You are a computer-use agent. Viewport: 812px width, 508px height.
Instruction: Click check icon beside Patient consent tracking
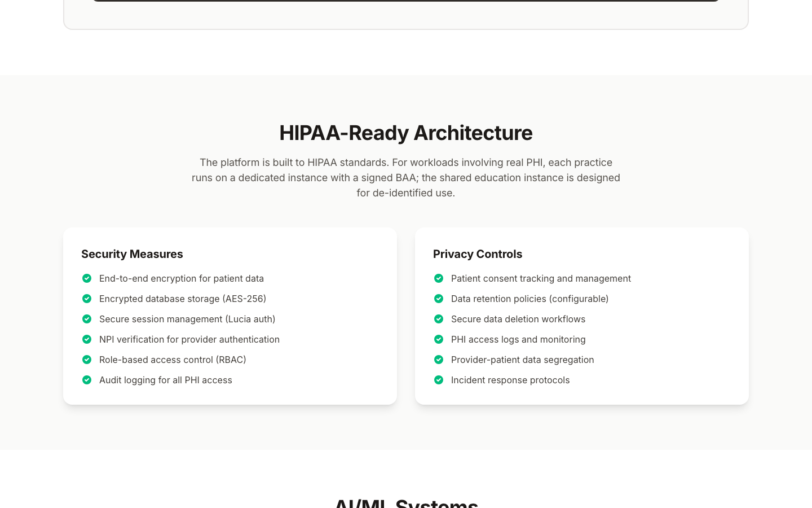(x=439, y=278)
